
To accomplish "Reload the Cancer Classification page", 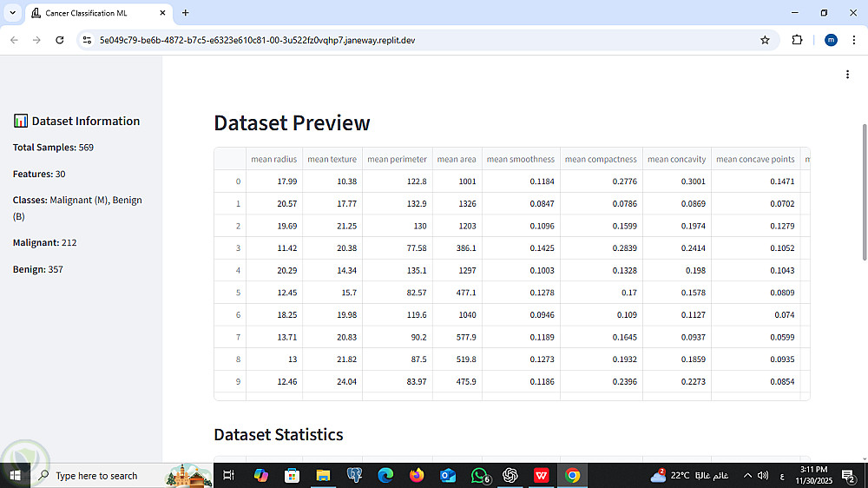I will (x=60, y=40).
